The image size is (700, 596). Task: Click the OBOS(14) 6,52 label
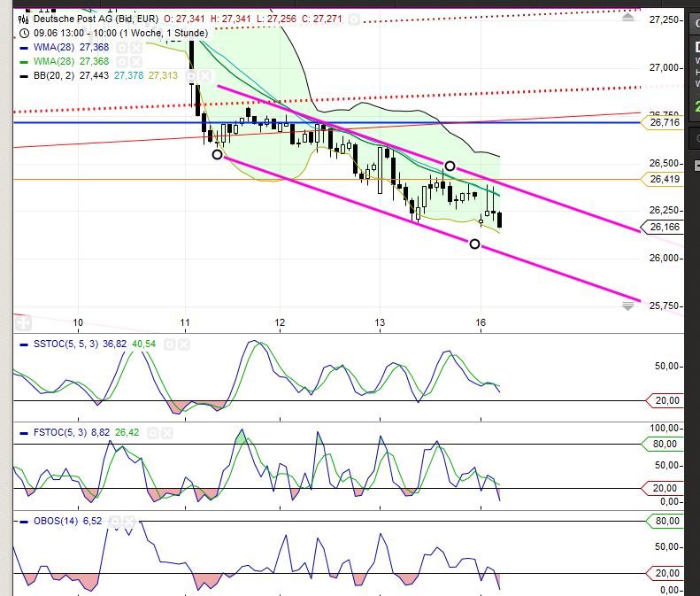coord(67,522)
